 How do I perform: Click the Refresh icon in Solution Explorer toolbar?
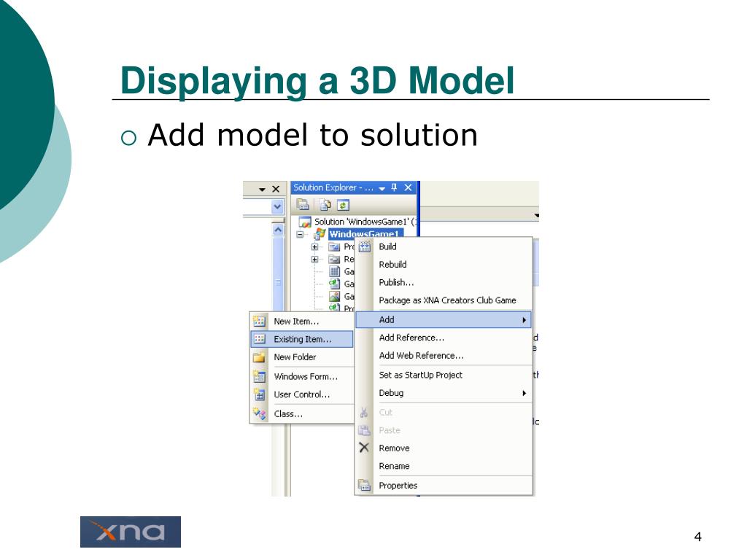point(343,205)
